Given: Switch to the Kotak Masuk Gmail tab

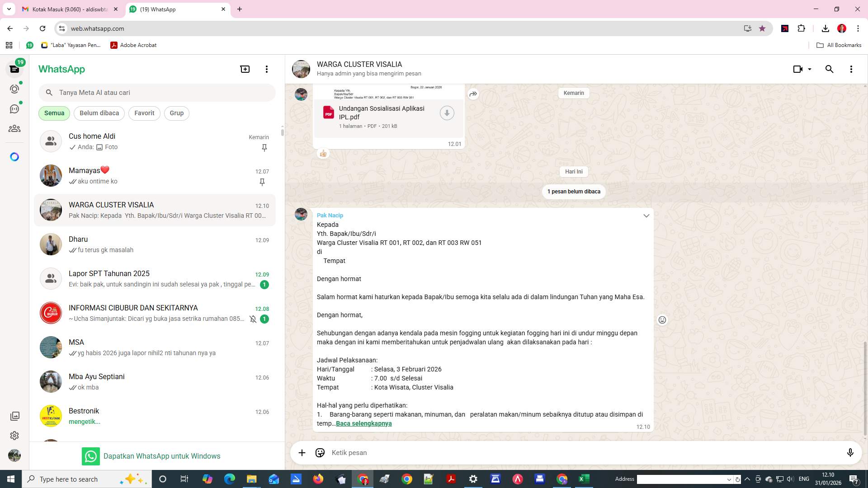Looking at the screenshot, I should [68, 9].
